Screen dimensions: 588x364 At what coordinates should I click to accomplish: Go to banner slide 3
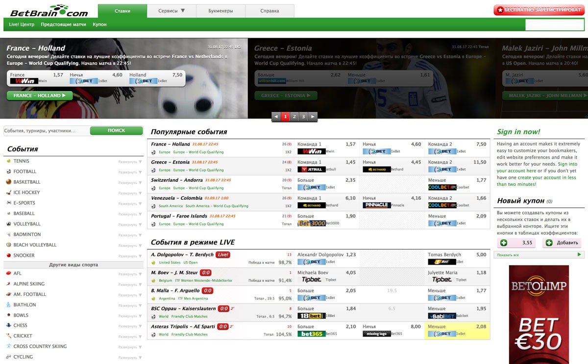[303, 117]
